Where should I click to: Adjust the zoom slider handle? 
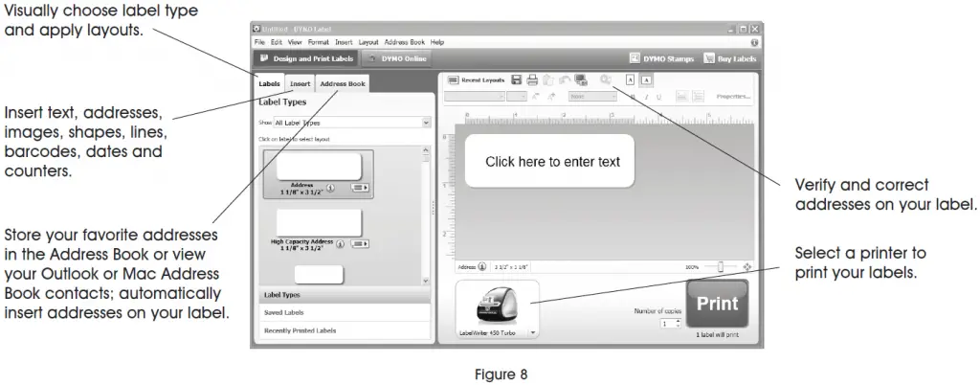click(x=720, y=267)
